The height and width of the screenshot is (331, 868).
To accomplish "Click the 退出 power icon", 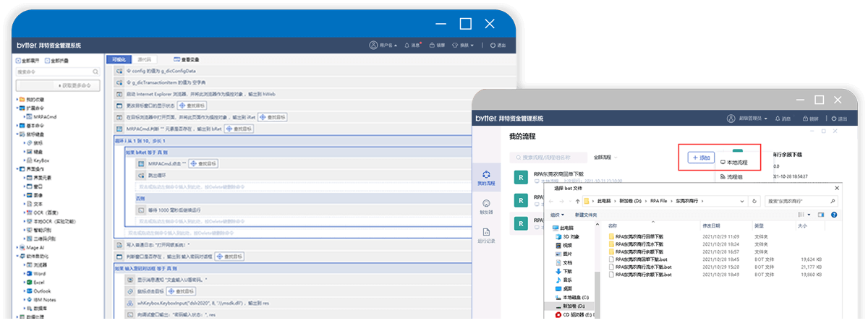I will [x=493, y=45].
